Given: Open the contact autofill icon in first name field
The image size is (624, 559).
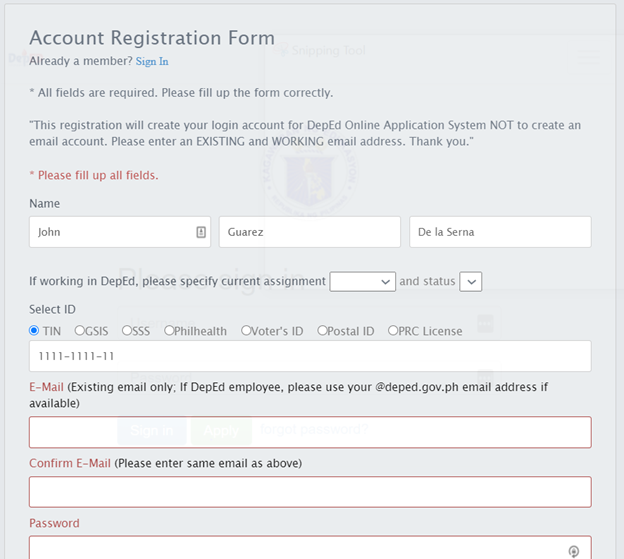Looking at the screenshot, I should click(x=201, y=232).
